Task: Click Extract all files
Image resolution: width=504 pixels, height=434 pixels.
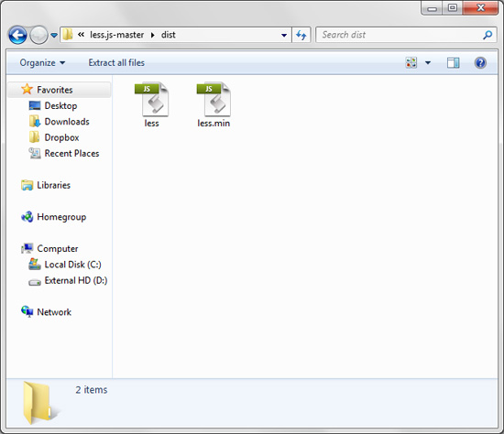Action: pos(116,62)
